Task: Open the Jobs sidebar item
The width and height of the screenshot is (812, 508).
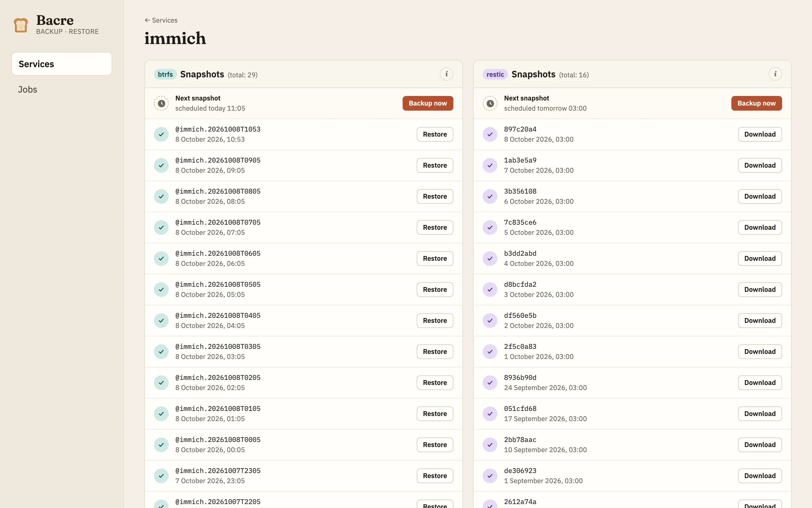Action: coord(62,89)
